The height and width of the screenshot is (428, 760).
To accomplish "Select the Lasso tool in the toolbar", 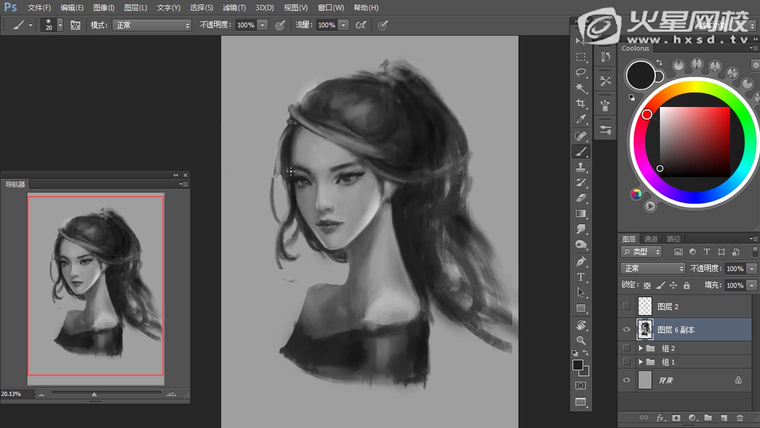I will [581, 73].
